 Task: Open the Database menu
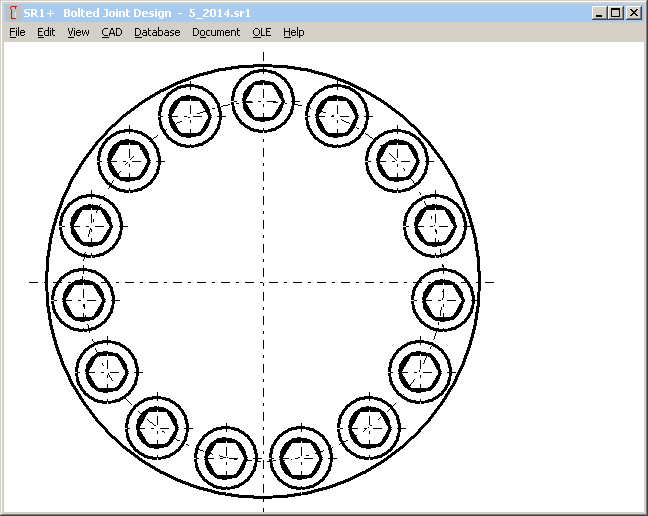click(157, 32)
